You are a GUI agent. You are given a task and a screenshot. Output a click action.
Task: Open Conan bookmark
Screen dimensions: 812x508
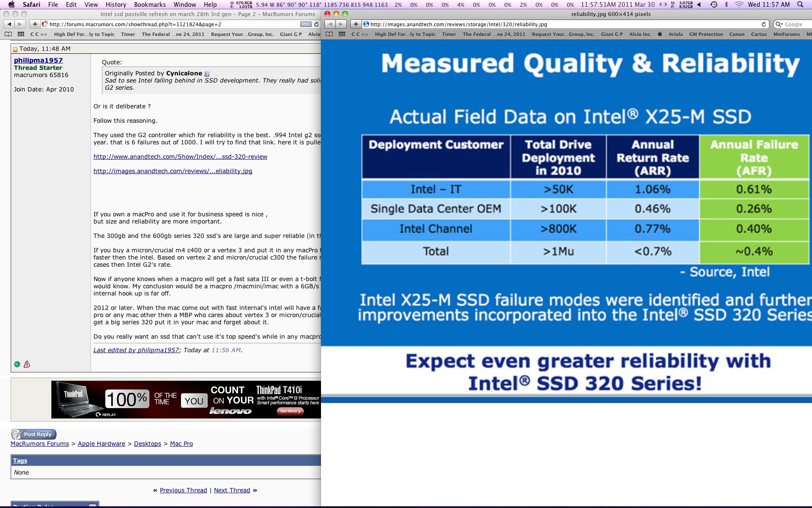[737, 34]
